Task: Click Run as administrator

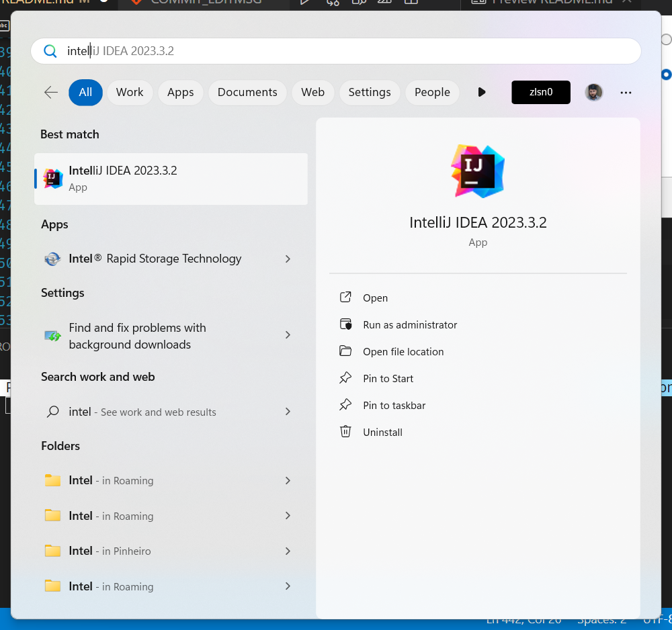Action: [410, 324]
